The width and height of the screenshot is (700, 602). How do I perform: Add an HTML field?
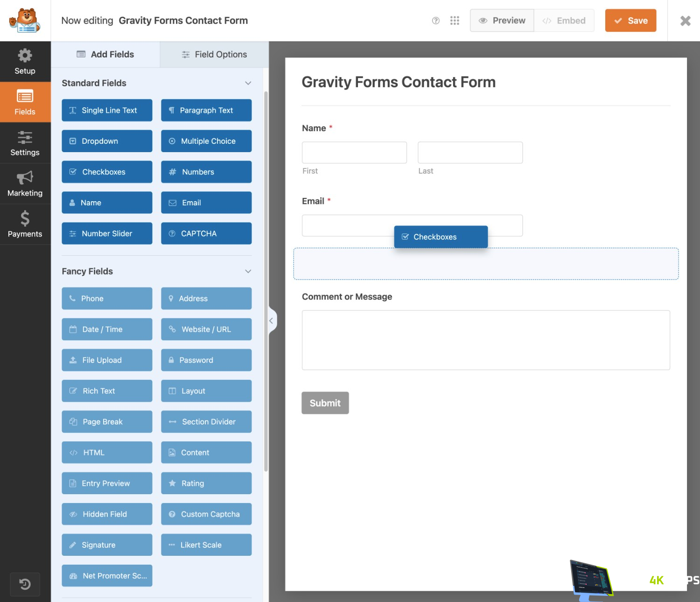coord(107,453)
